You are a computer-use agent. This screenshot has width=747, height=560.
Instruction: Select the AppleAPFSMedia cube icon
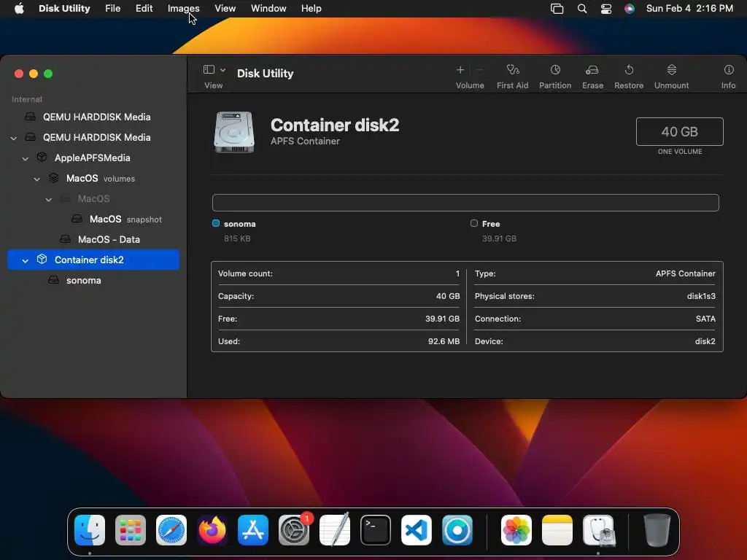tap(42, 157)
